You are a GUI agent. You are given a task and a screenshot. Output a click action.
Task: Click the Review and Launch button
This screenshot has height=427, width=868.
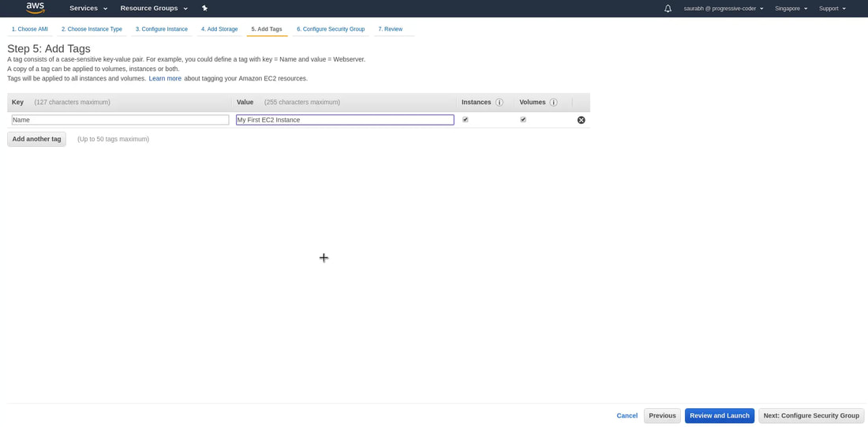point(719,416)
